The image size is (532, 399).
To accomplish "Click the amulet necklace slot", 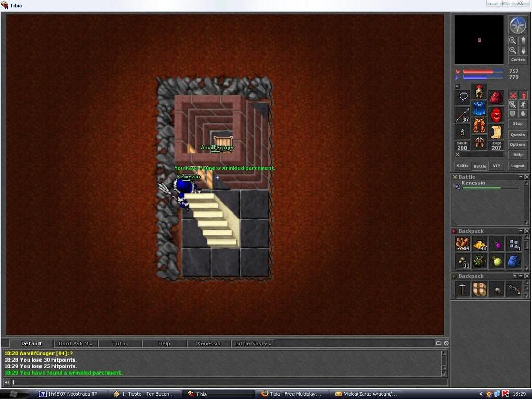I will [x=462, y=98].
